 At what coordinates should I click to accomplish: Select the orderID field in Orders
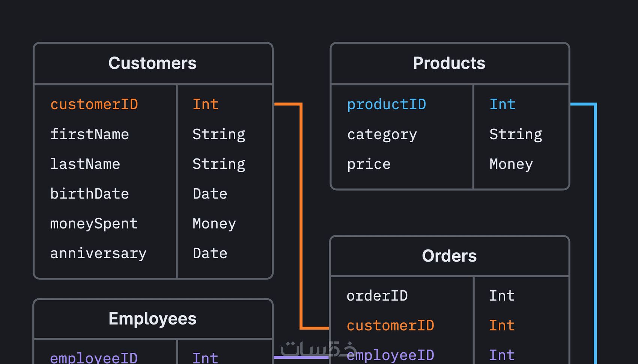pyautogui.click(x=377, y=296)
